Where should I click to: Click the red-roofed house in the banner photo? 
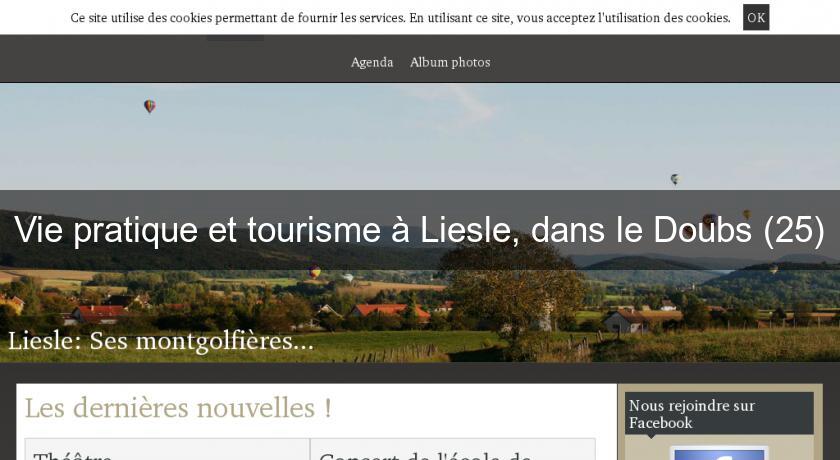click(x=390, y=312)
